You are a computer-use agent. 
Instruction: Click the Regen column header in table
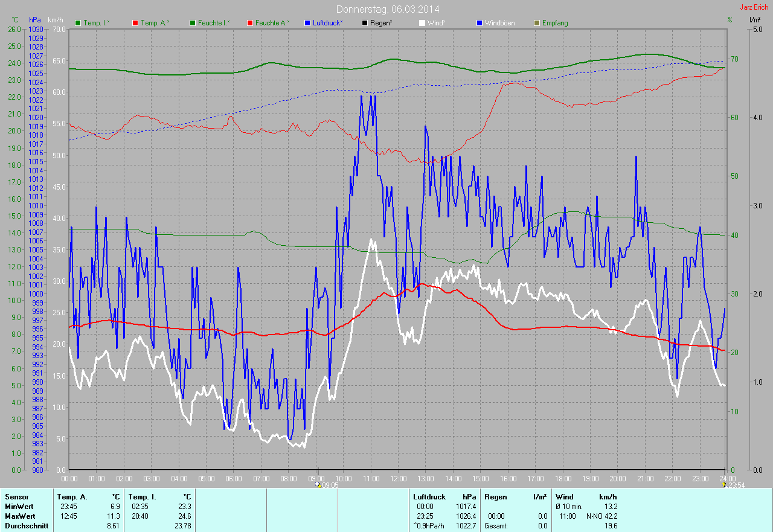[x=495, y=496]
